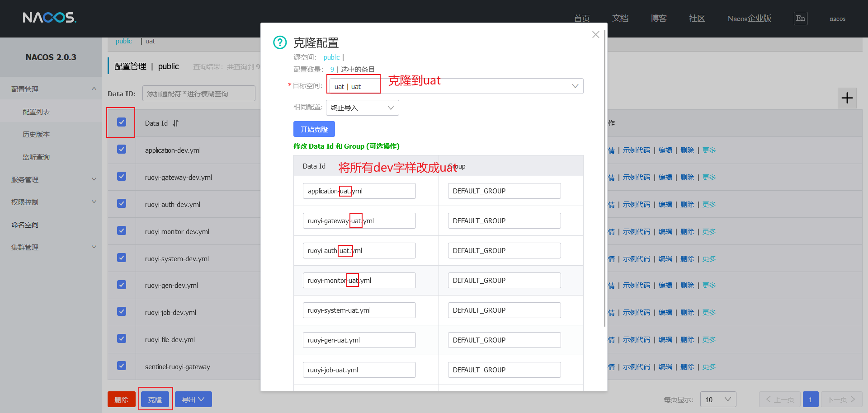Open the 相同配置 终止导入 dropdown

363,108
